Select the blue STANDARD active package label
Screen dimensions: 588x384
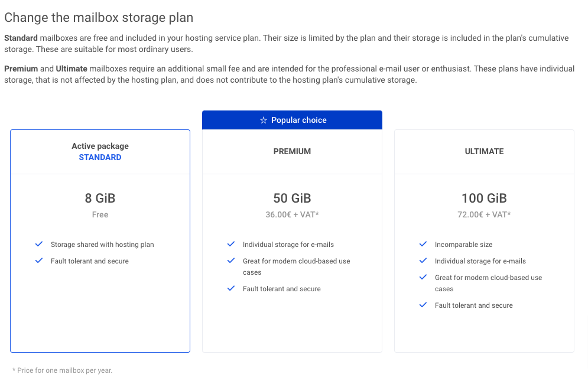(x=100, y=157)
